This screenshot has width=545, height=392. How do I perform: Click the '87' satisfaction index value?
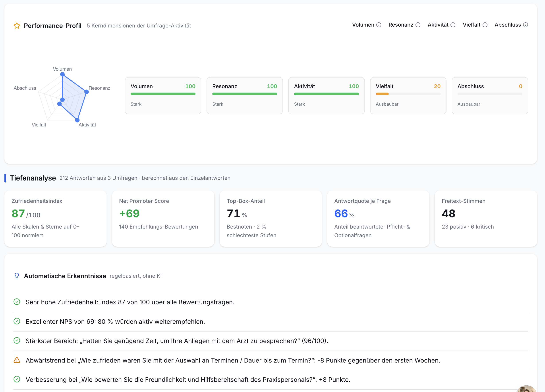coord(18,213)
